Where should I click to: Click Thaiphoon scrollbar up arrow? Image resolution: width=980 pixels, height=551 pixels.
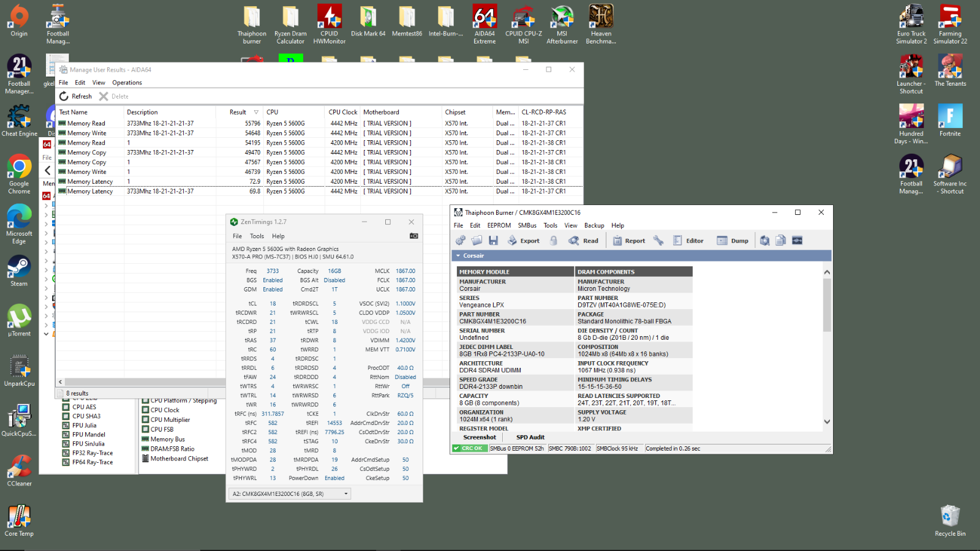pyautogui.click(x=827, y=272)
